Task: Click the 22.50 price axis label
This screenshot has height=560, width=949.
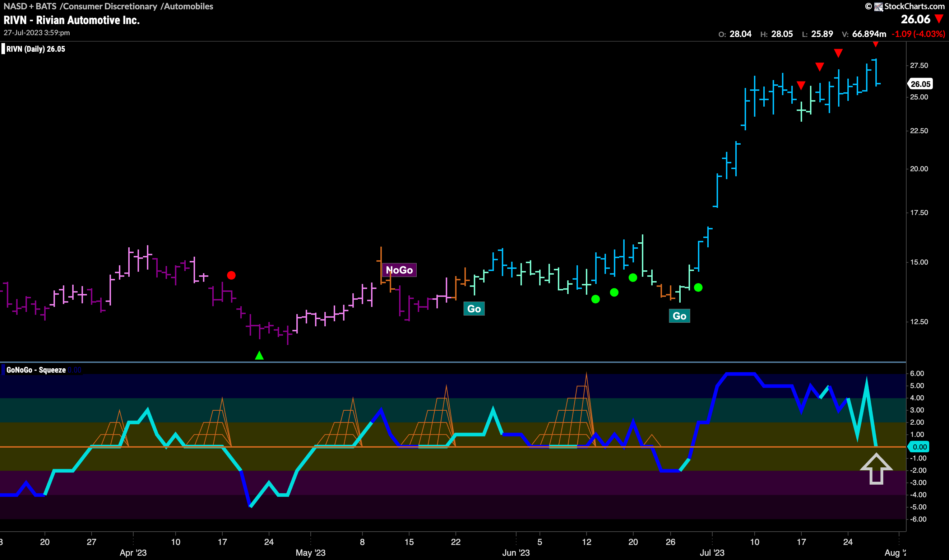Action: point(919,131)
